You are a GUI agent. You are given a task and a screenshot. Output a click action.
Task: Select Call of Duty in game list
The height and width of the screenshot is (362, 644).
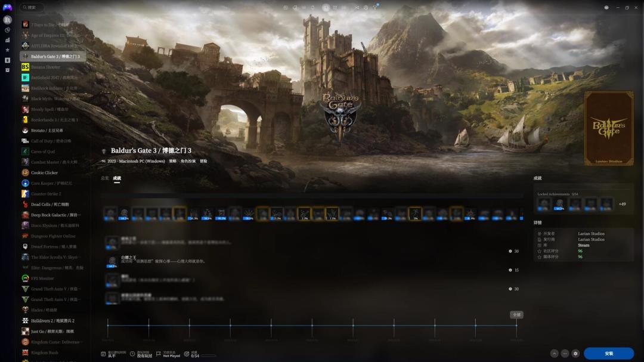coord(53,141)
